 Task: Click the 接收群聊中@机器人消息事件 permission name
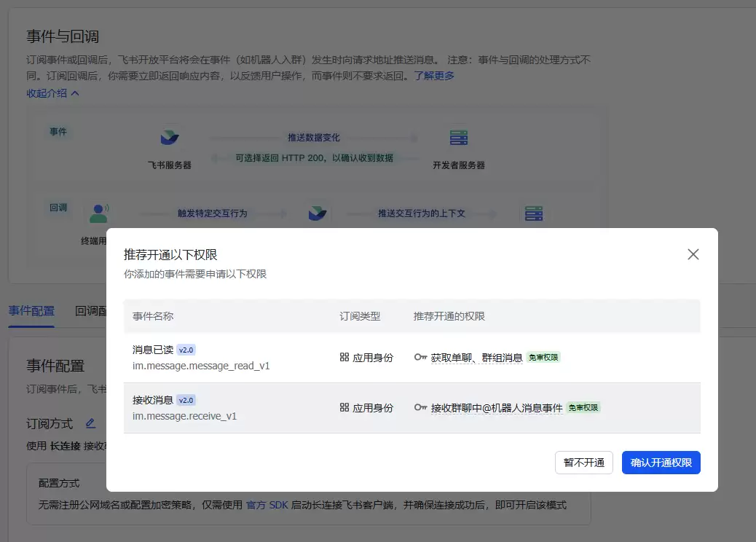497,408
